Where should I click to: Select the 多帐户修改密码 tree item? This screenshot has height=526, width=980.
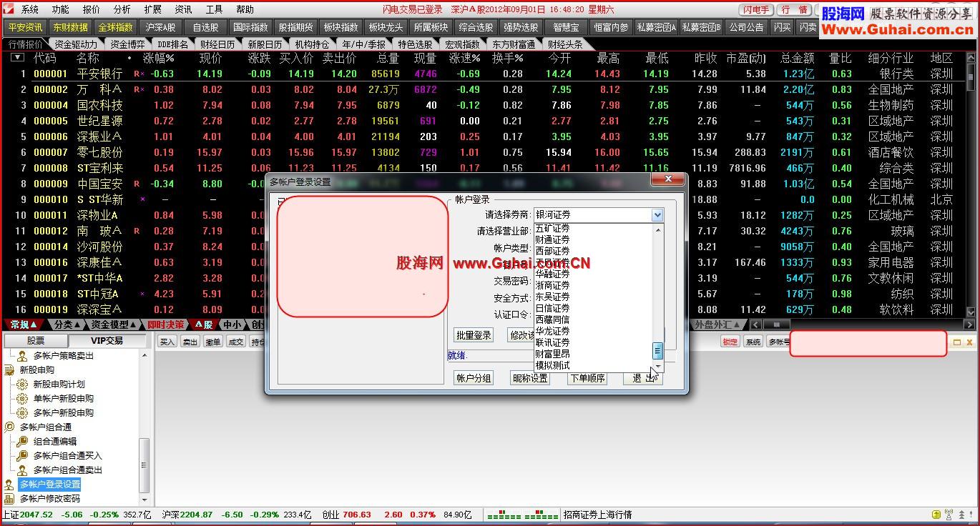click(x=50, y=498)
